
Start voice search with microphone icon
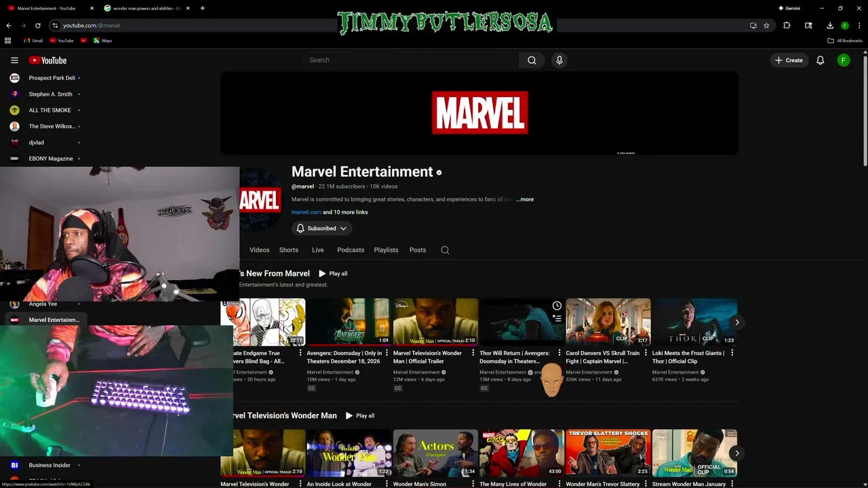pos(559,60)
